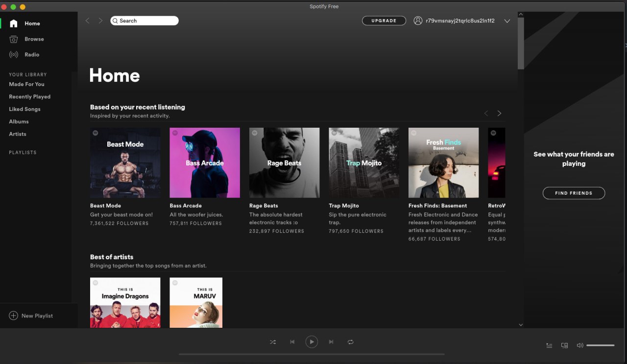
Task: Navigate back with the left arrow
Action: pyautogui.click(x=88, y=21)
